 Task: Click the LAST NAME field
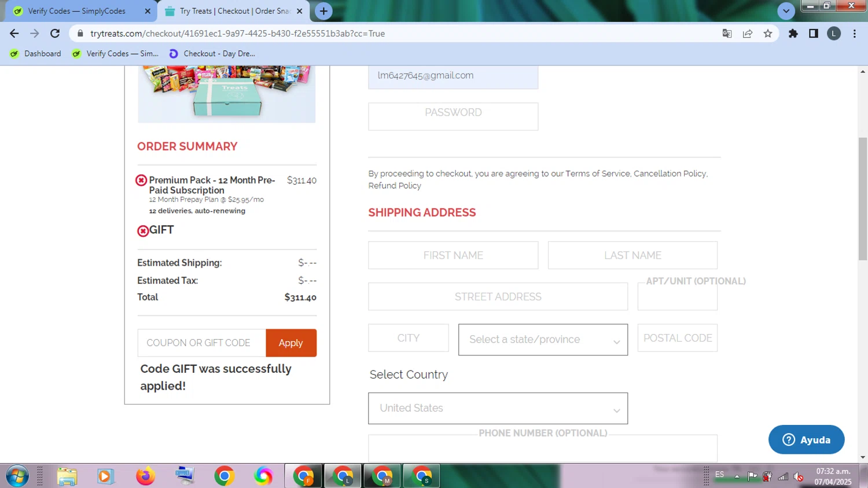tap(632, 255)
